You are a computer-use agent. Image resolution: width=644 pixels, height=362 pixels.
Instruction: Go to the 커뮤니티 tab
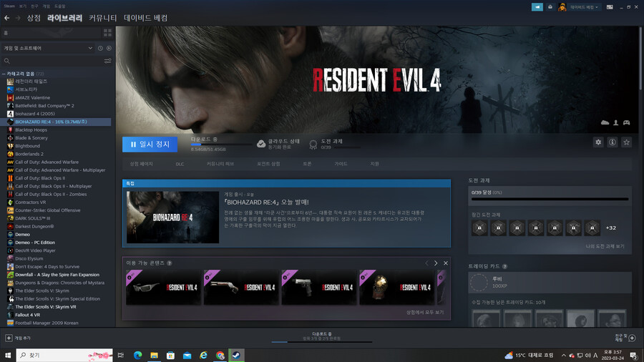[102, 18]
